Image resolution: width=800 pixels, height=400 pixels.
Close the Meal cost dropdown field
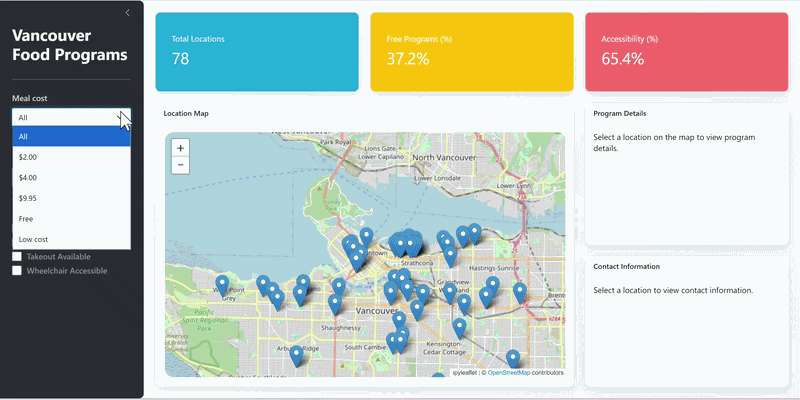(71, 117)
